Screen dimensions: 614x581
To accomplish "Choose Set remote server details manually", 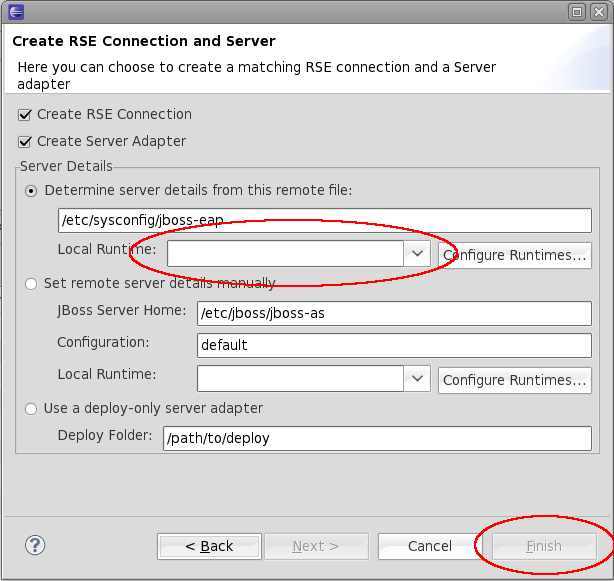I will point(31,284).
